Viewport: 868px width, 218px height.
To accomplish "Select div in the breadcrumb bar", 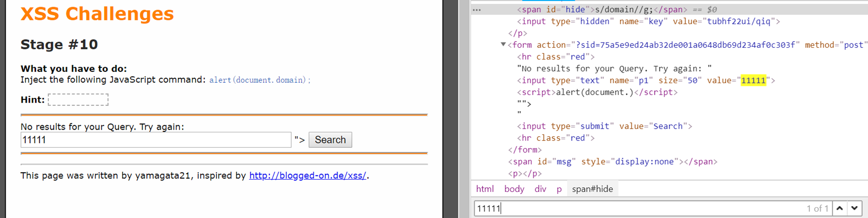I will [540, 189].
